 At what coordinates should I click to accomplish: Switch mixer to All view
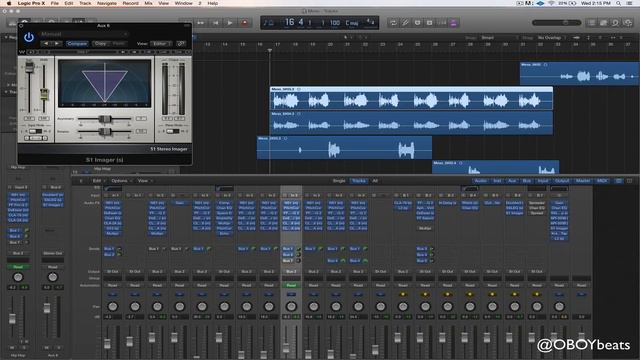coord(375,181)
